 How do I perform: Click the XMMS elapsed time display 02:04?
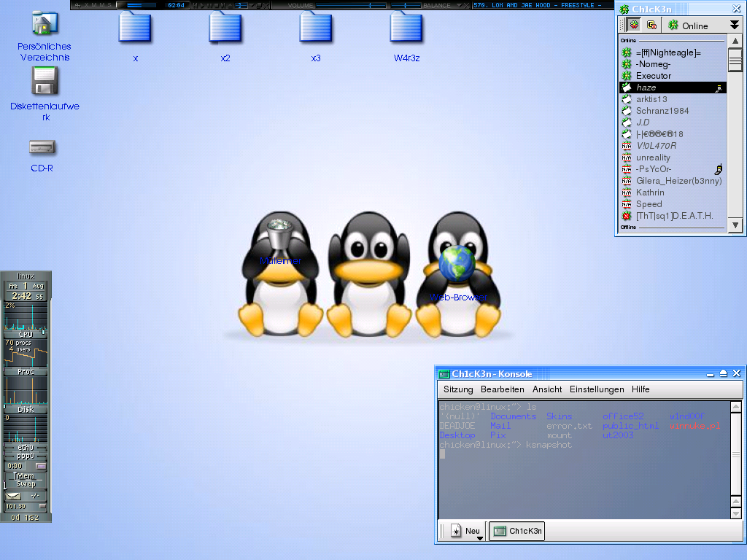click(x=176, y=5)
